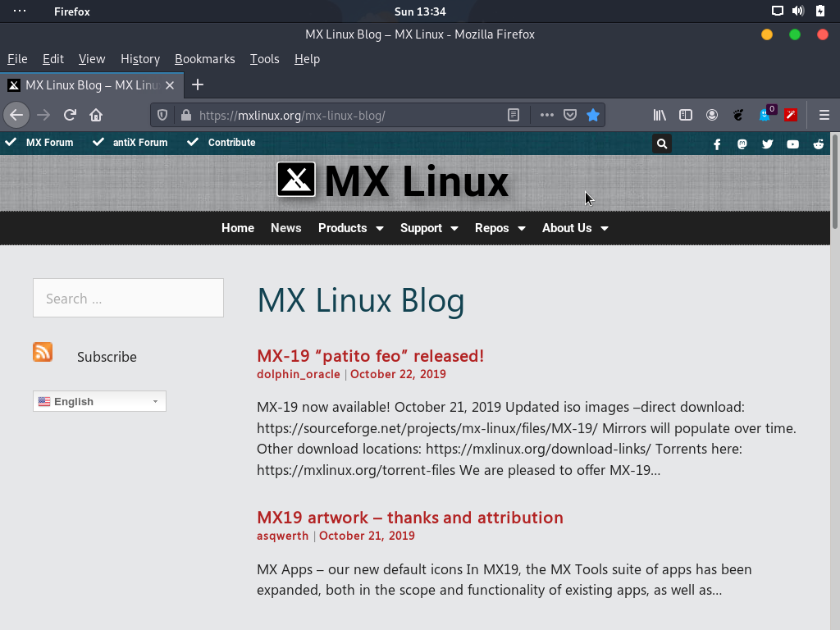Viewport: 840px width, 630px height.
Task: Open the Library bookmarks and history icon
Action: [660, 115]
